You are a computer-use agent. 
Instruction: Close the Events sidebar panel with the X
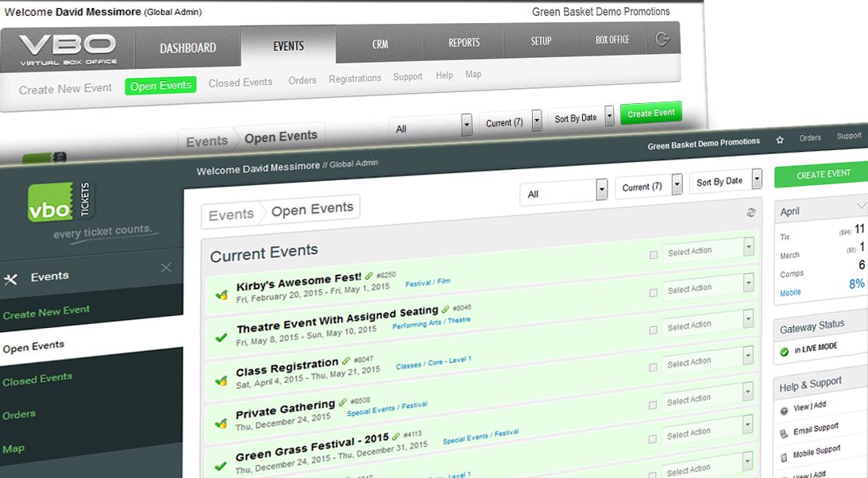165,268
